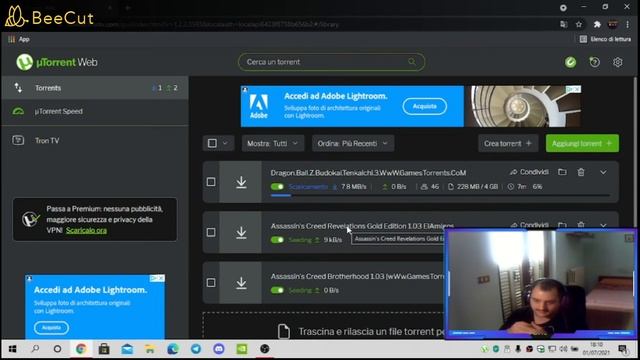Open Apps shortcut in bookmarks bar
Viewport: 640px width, 360px height.
coord(19,39)
